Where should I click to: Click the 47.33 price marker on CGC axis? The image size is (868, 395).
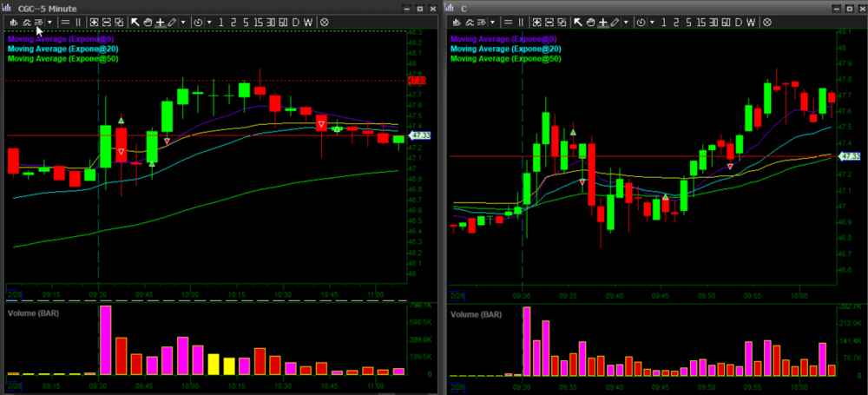[x=419, y=136]
